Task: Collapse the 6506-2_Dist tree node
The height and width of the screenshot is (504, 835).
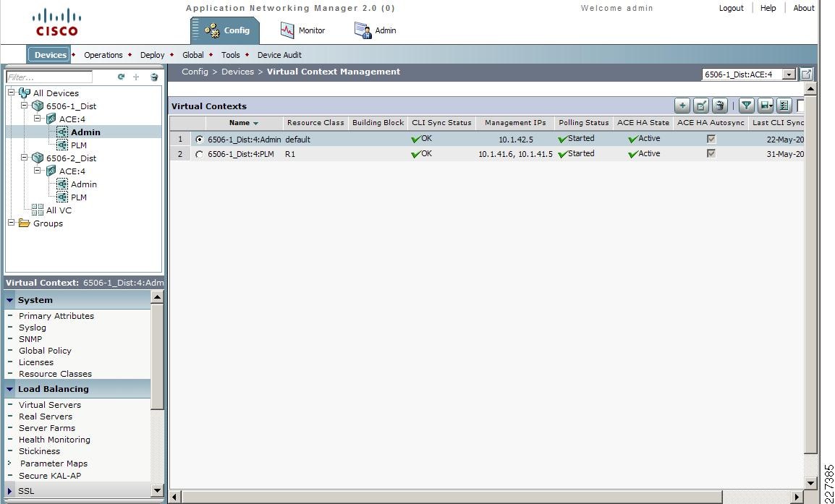Action: coord(24,158)
